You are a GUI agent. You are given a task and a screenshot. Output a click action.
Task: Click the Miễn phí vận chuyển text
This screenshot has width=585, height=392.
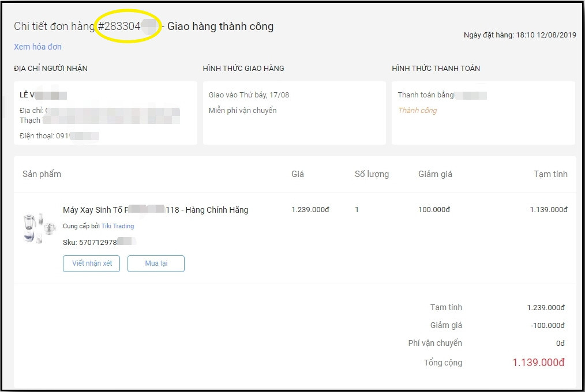pyautogui.click(x=242, y=110)
